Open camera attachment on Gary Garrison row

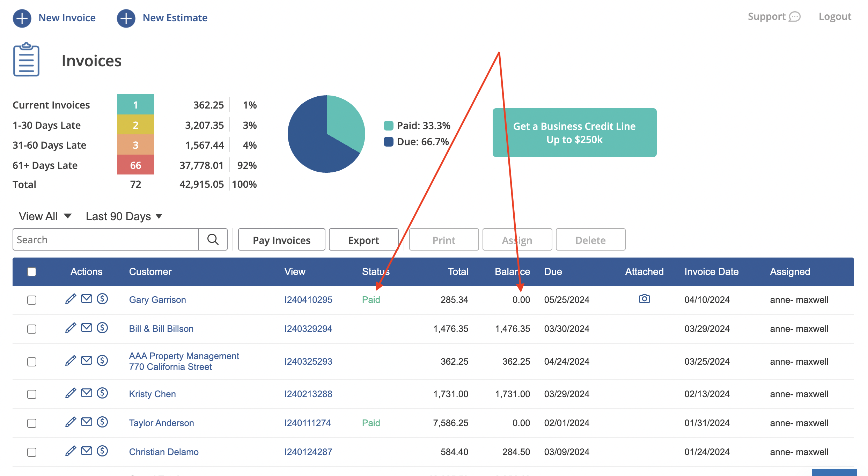(x=644, y=299)
